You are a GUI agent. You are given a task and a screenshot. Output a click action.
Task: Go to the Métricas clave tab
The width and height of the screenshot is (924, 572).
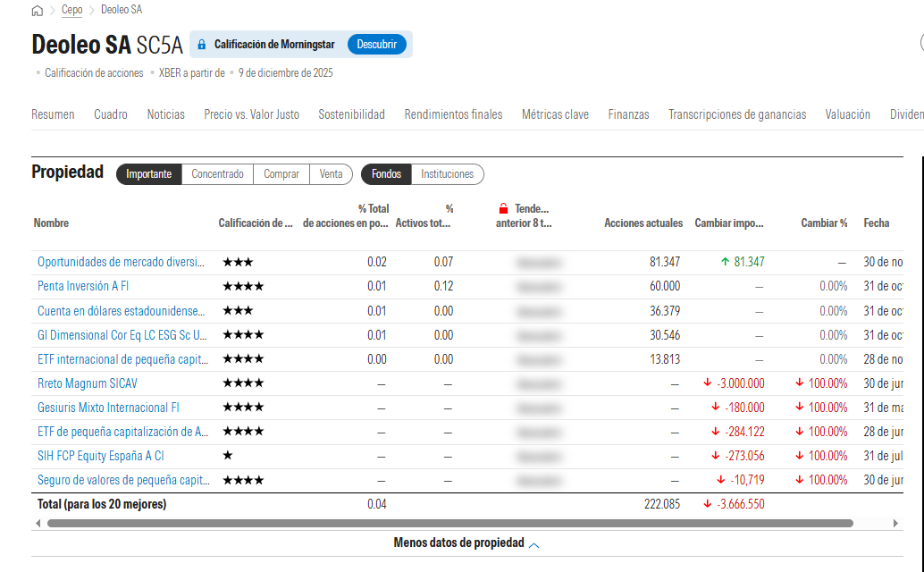[555, 114]
